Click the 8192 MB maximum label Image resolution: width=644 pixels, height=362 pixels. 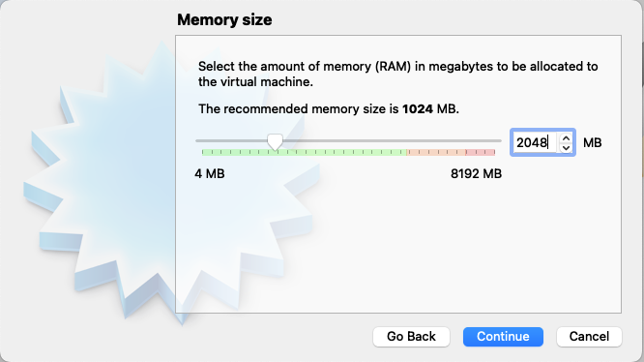pos(476,174)
